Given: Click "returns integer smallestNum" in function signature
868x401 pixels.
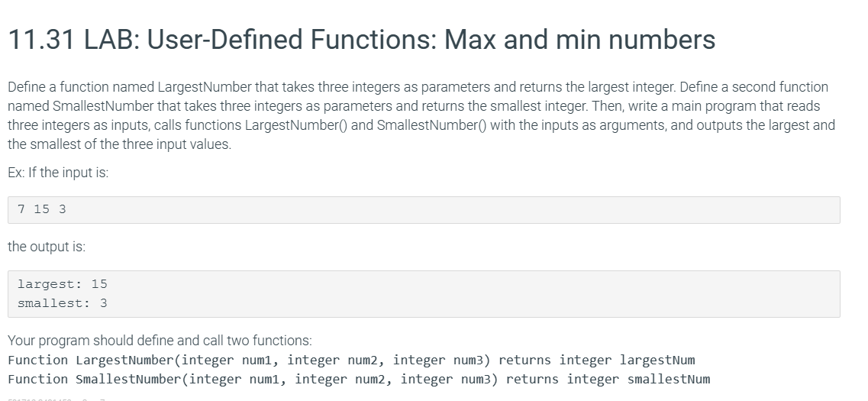Looking at the screenshot, I should pos(608,379).
